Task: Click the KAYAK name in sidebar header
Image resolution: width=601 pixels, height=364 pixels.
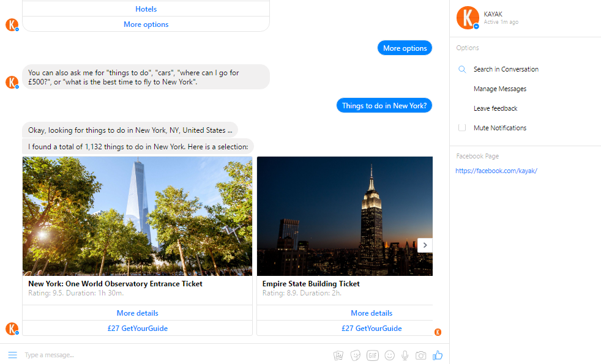Action: 493,14
